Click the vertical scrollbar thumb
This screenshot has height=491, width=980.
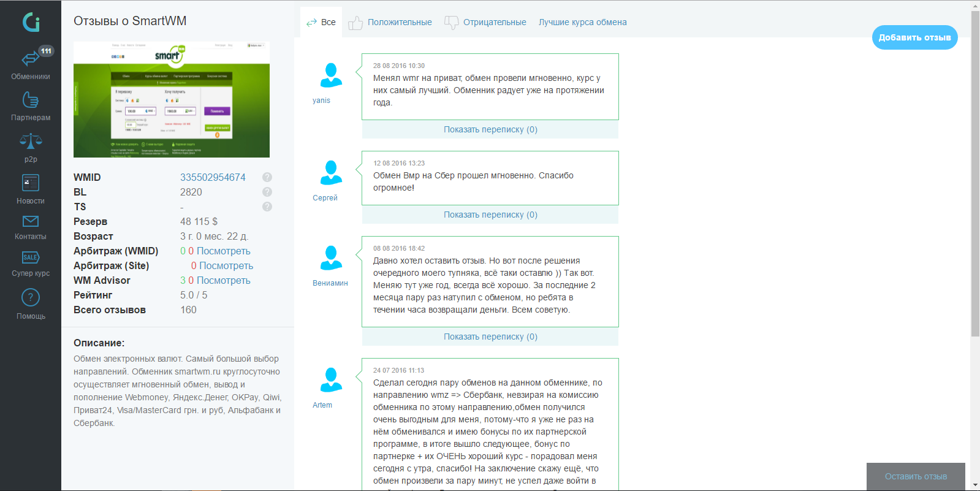[975, 173]
